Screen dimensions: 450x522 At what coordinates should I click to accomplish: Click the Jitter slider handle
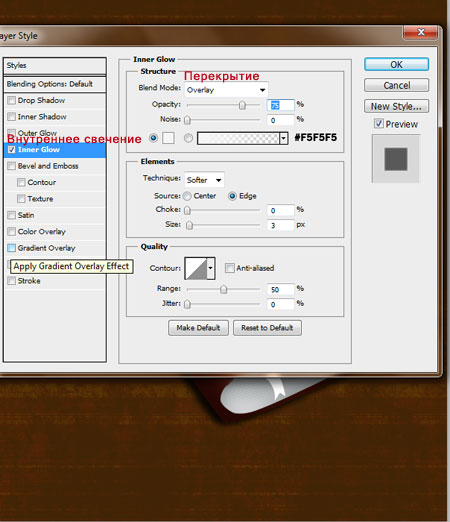pyautogui.click(x=188, y=304)
